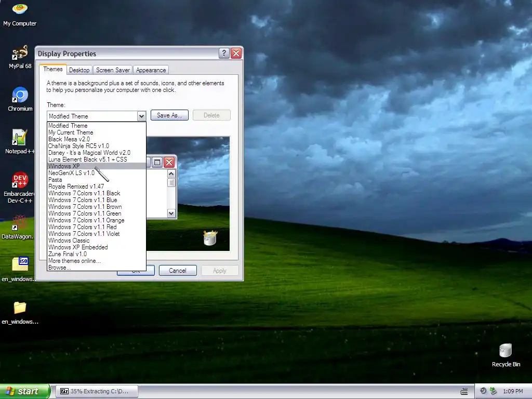Select the MyPal 68 desktop icon

(20, 57)
